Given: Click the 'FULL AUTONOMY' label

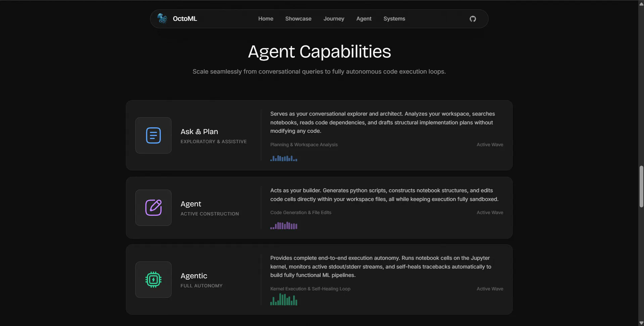Looking at the screenshot, I should coord(201,286).
